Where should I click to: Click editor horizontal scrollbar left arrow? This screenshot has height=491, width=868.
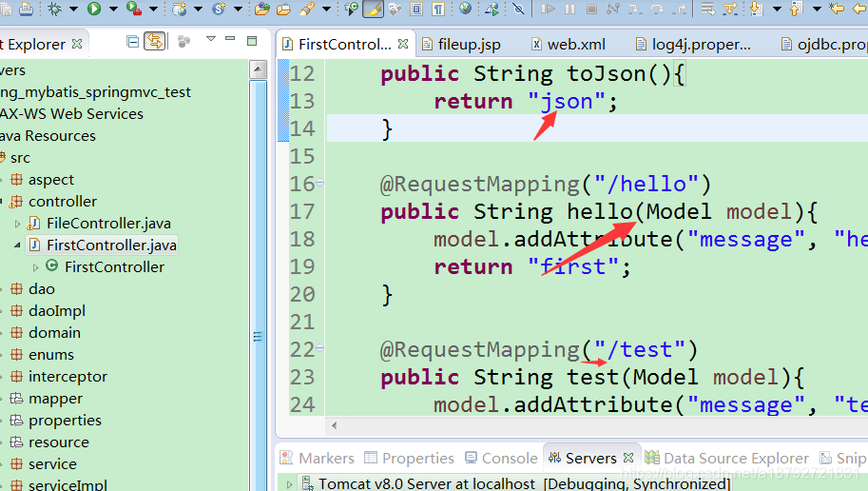(x=335, y=425)
